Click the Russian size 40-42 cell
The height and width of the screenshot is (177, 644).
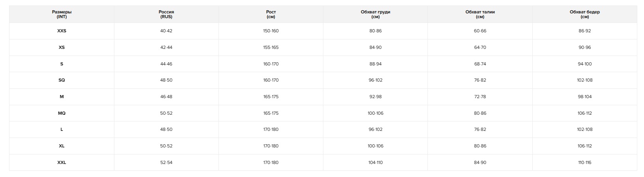click(166, 31)
